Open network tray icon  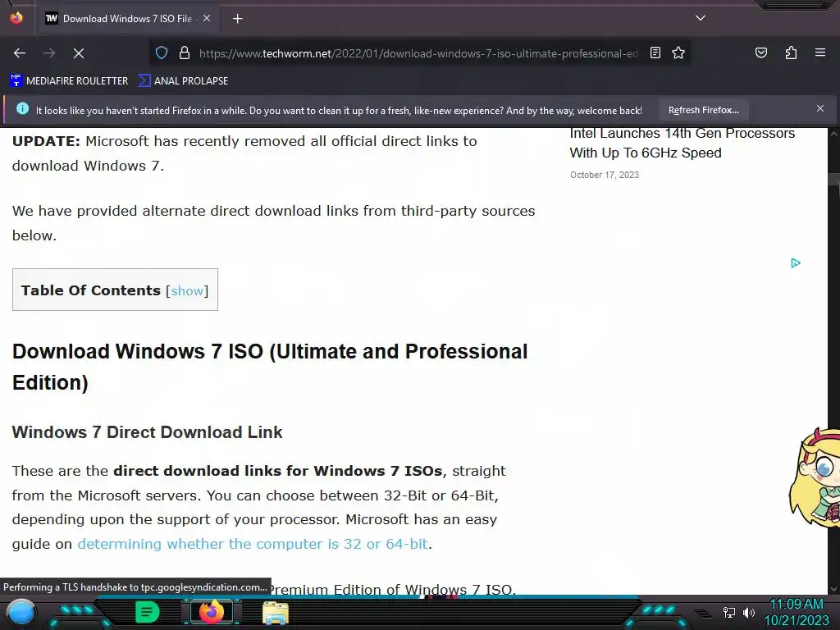point(729,612)
